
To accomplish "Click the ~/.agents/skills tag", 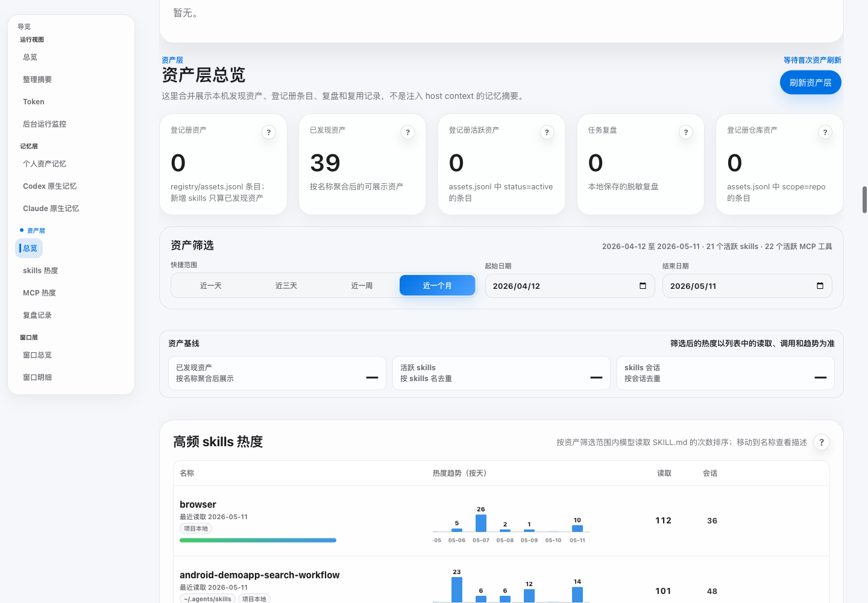I will click(x=207, y=599).
